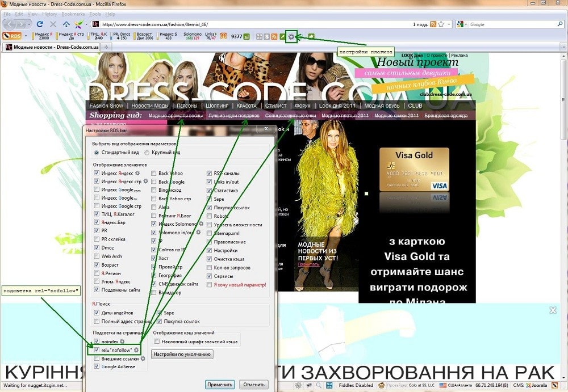Reload the page with the refresh icon
This screenshot has width=568, height=392.
point(40,24)
